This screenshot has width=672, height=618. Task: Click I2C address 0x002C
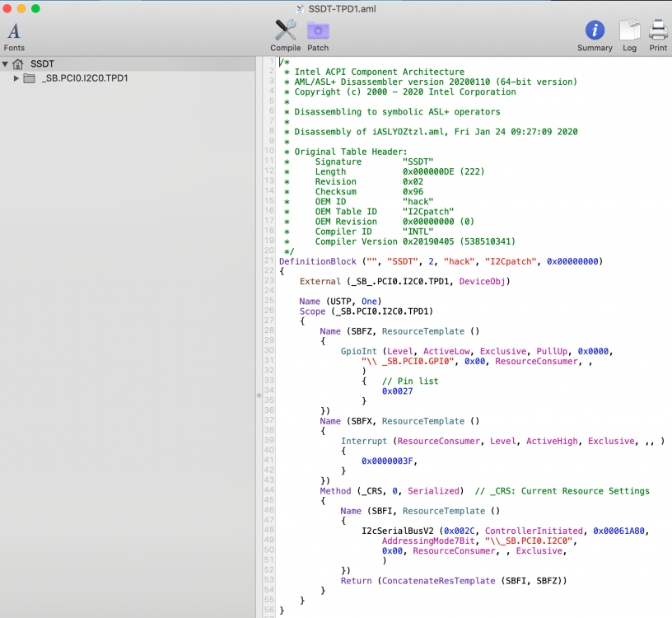(459, 531)
